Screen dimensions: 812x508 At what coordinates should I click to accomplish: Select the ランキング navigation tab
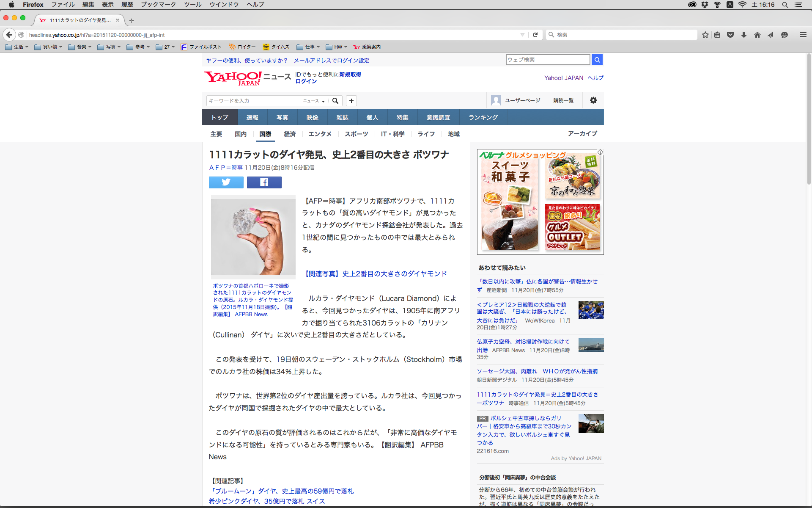(x=483, y=117)
